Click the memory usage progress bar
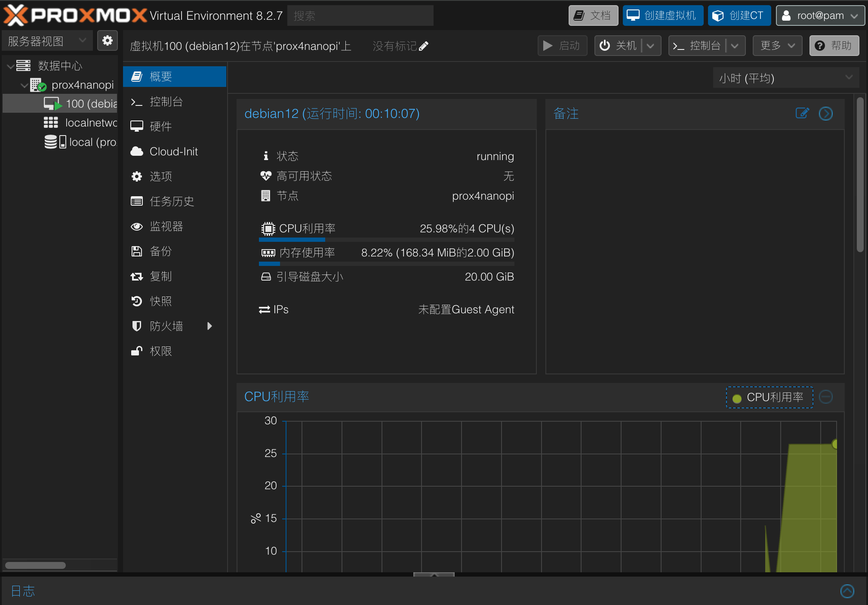This screenshot has height=605, width=868. (x=387, y=263)
